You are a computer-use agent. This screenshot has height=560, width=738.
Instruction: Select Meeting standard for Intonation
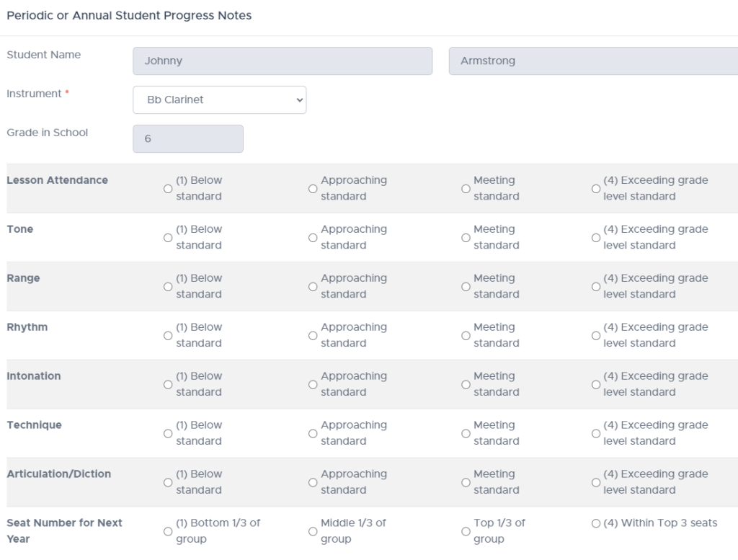point(466,385)
